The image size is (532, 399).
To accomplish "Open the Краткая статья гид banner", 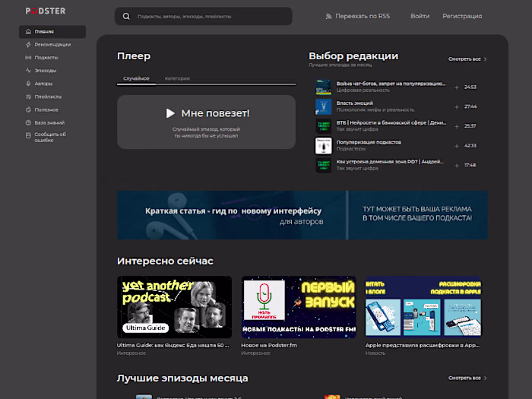I will coord(231,215).
